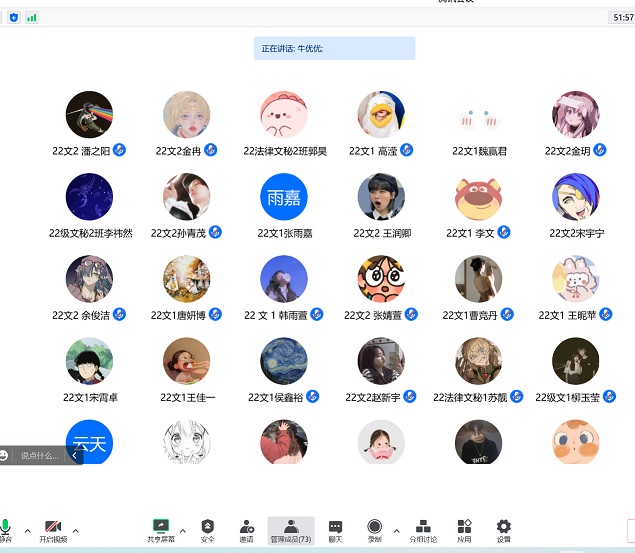Turn on video with 开启视频 button

(53, 529)
